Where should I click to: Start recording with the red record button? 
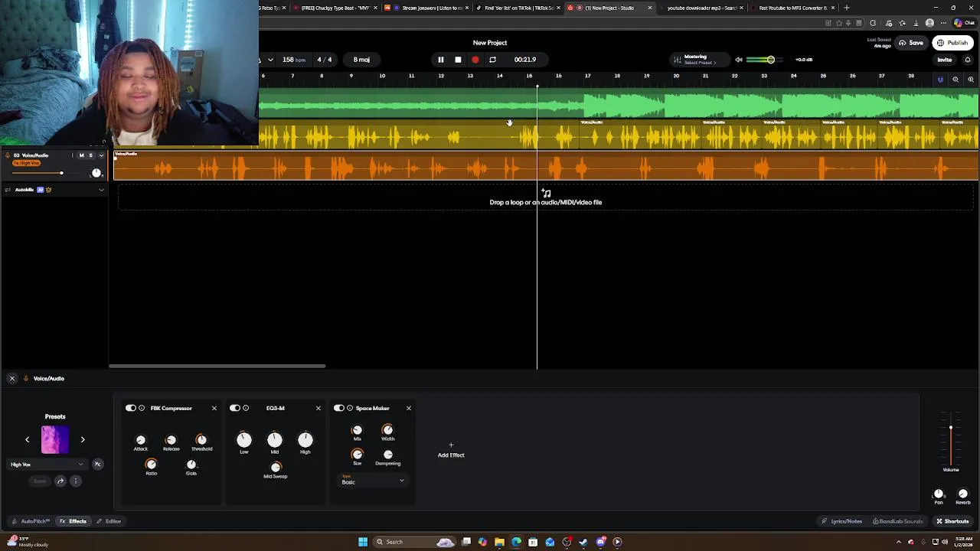(x=475, y=60)
